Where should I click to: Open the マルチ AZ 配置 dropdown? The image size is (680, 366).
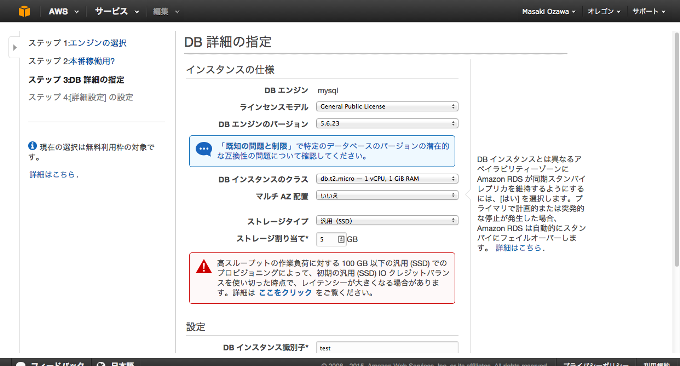pos(387,196)
